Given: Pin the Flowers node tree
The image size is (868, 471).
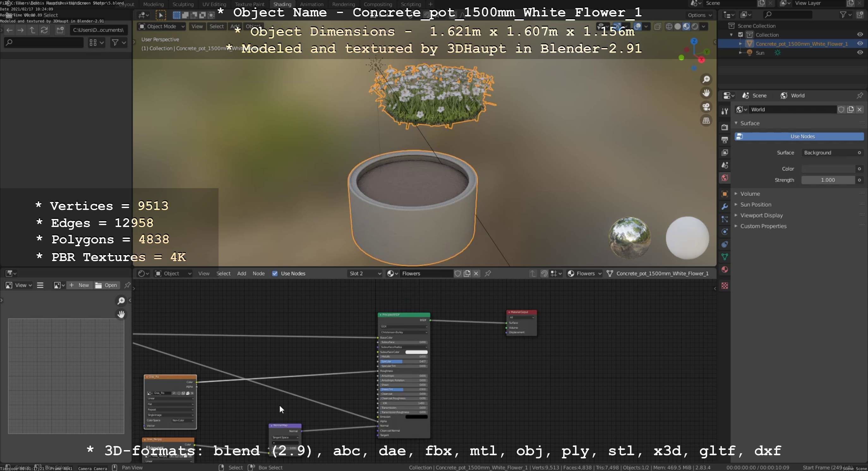Looking at the screenshot, I should point(488,273).
